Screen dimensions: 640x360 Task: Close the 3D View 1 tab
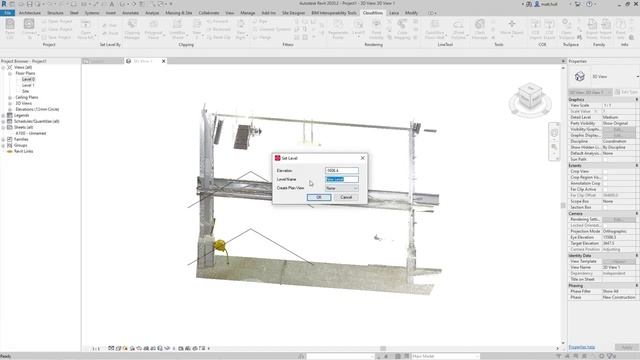(x=164, y=61)
